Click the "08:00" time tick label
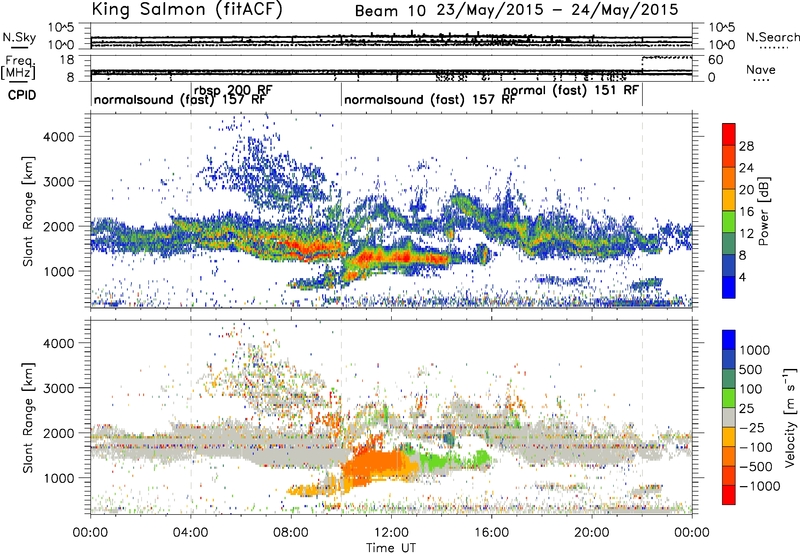Viewport: 800px width, 554px height. pyautogui.click(x=291, y=533)
